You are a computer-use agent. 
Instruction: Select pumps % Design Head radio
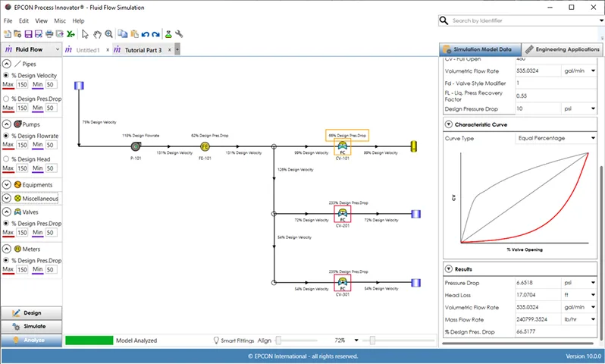[7, 159]
